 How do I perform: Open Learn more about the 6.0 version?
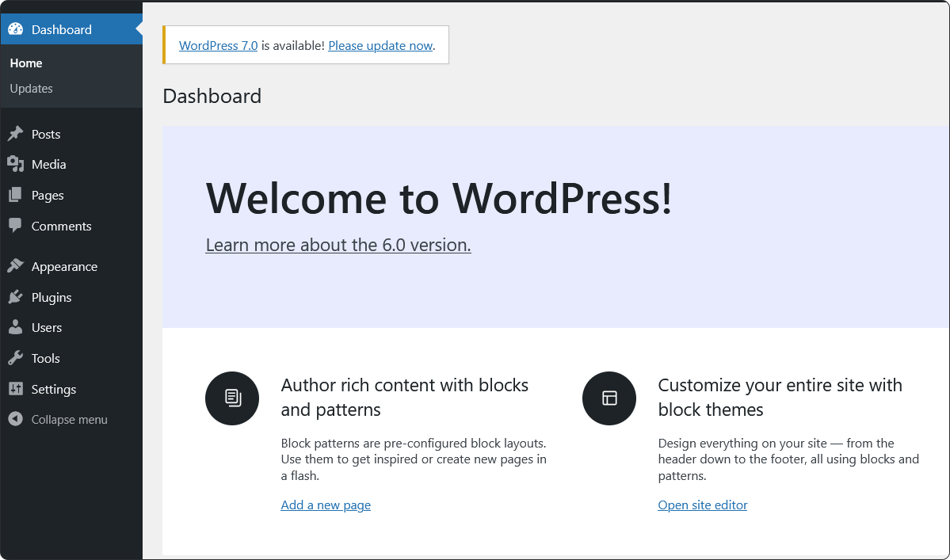pos(338,245)
